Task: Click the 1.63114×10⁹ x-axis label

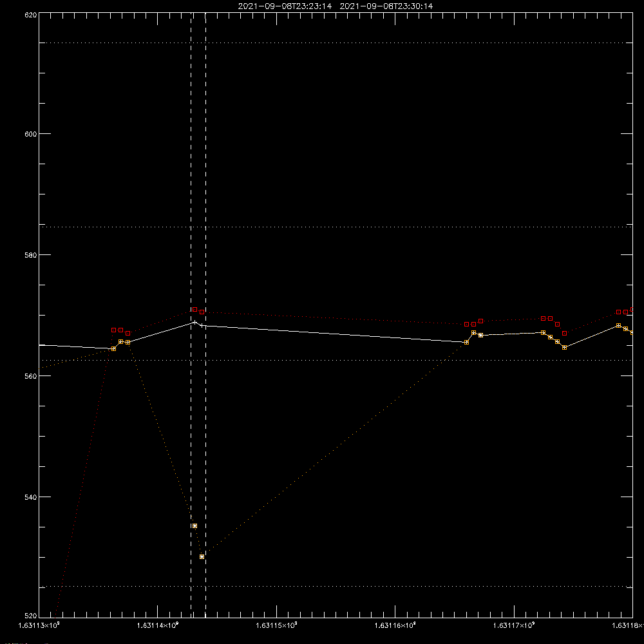Action: 158,625
